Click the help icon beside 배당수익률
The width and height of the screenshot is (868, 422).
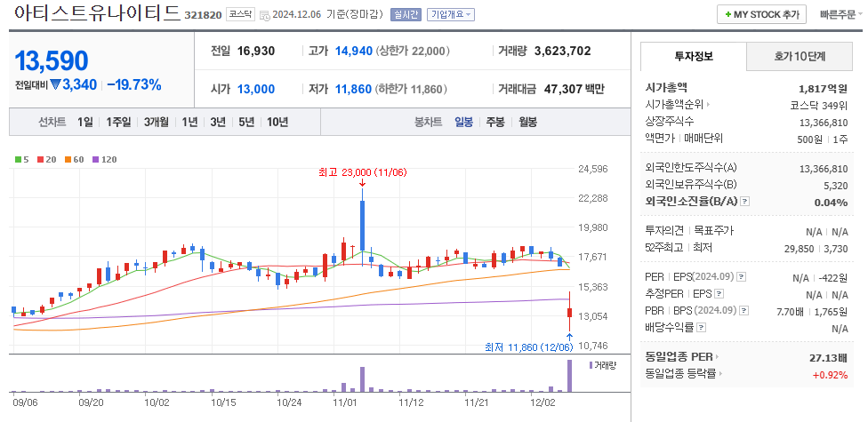(x=702, y=328)
